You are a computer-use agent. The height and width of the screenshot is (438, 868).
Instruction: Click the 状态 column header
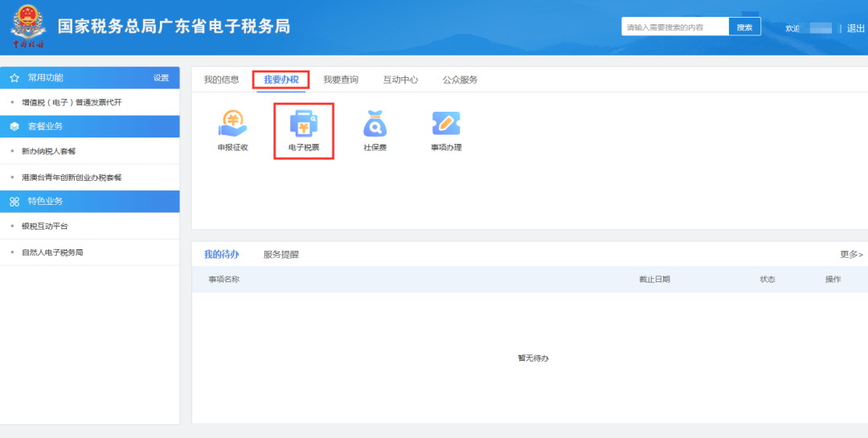point(768,280)
